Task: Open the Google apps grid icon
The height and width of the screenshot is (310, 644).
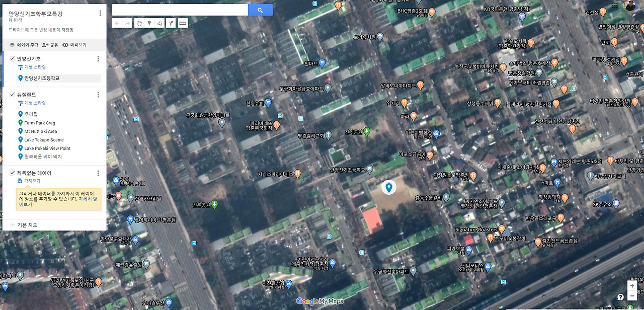Action: pyautogui.click(x=615, y=6)
